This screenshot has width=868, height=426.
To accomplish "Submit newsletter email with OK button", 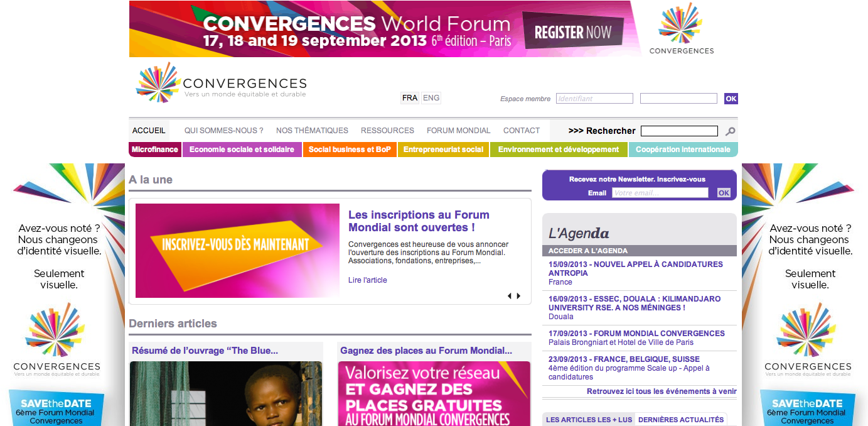I will [x=724, y=193].
